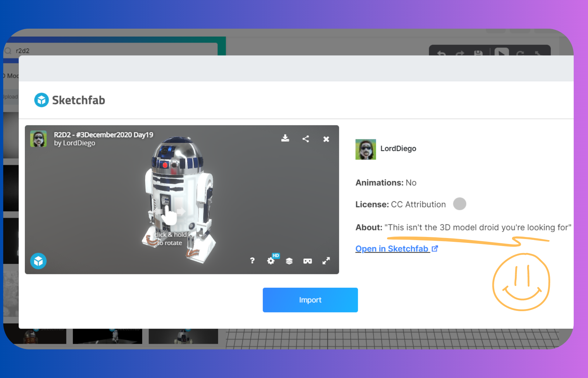Share the R2D2 model via share icon
588x378 pixels.
306,139
